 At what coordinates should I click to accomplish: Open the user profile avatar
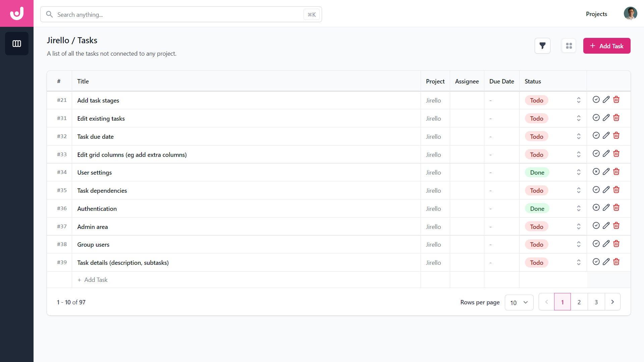[630, 14]
